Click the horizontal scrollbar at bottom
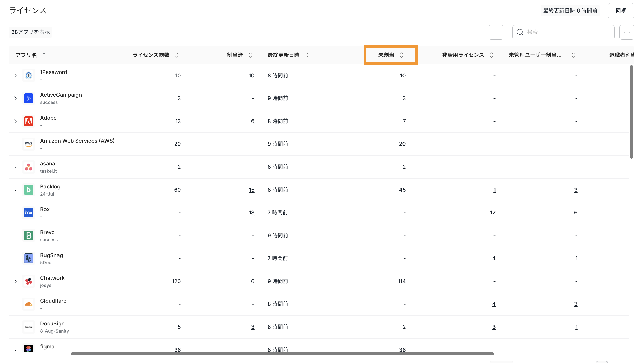 click(x=282, y=354)
